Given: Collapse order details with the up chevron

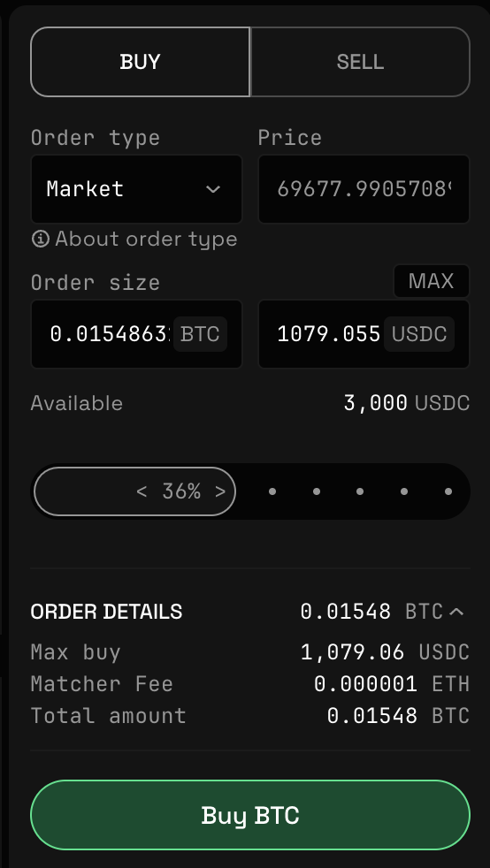Looking at the screenshot, I should 456,612.
